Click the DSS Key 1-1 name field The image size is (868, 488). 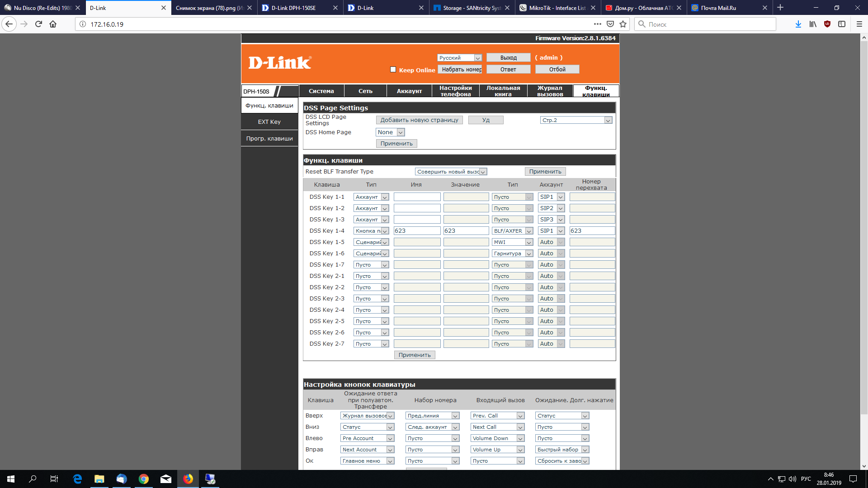tap(417, 197)
